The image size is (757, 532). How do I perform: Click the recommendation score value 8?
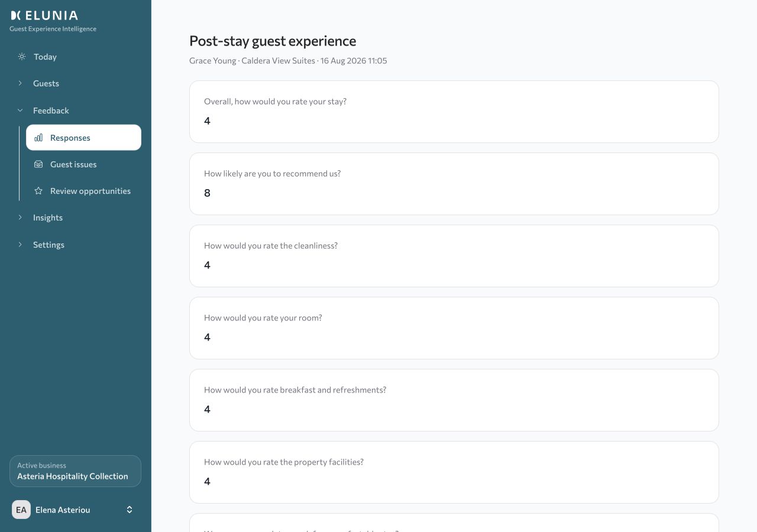click(207, 193)
